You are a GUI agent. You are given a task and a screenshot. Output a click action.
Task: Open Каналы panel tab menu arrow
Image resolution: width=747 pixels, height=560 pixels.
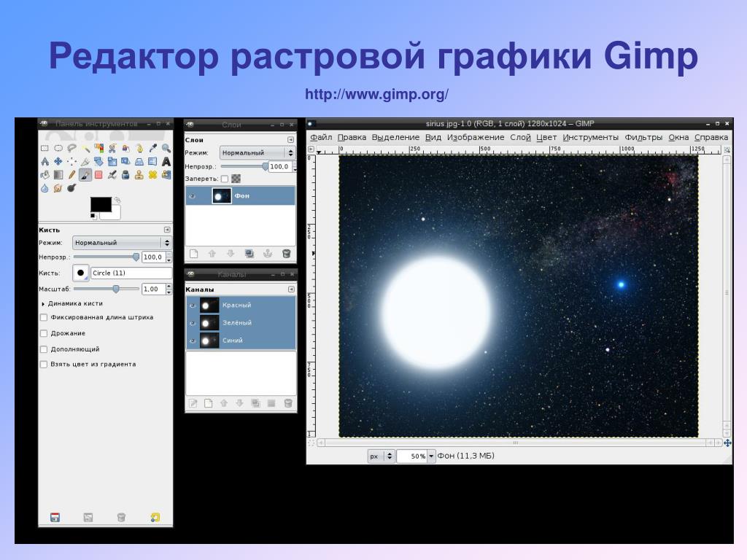pyautogui.click(x=291, y=289)
